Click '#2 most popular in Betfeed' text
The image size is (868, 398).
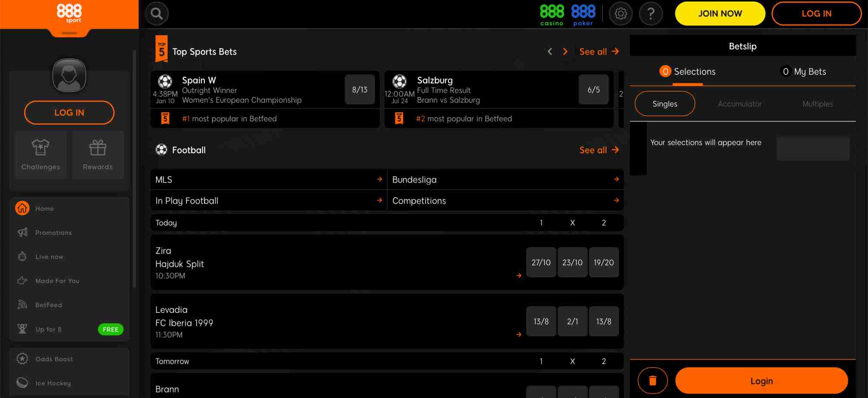pos(464,119)
